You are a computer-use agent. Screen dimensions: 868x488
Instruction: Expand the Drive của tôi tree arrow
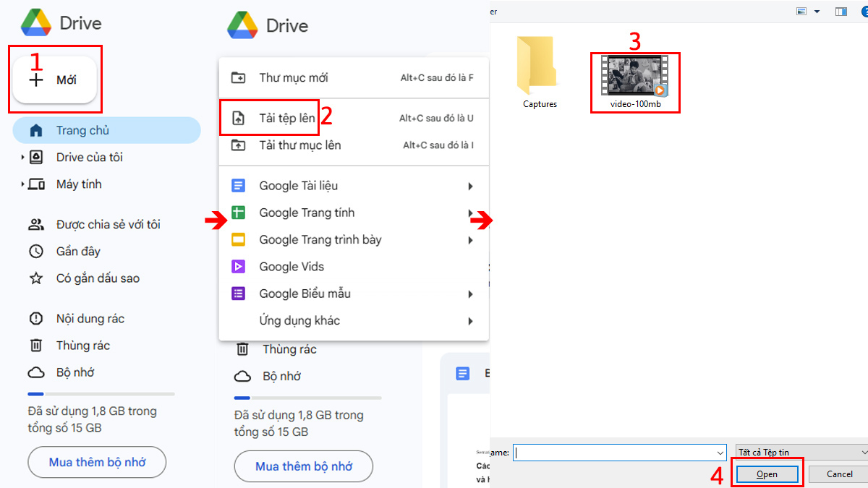pyautogui.click(x=22, y=158)
